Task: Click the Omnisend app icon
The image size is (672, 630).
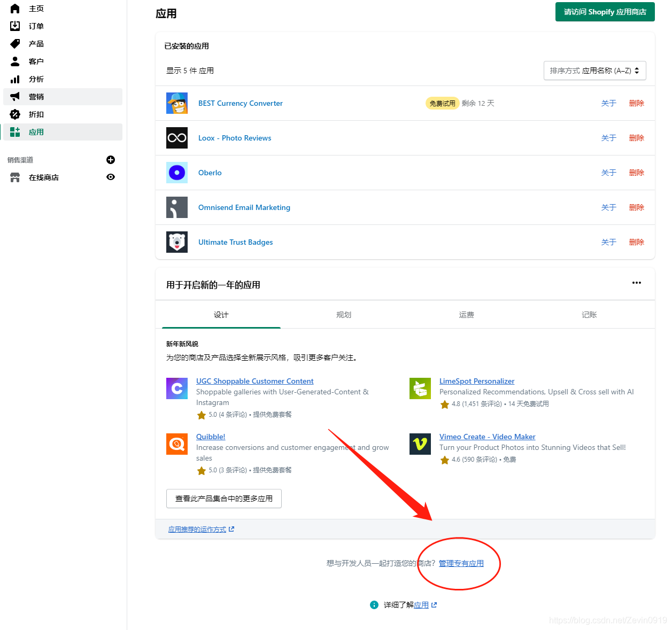Action: click(x=177, y=207)
